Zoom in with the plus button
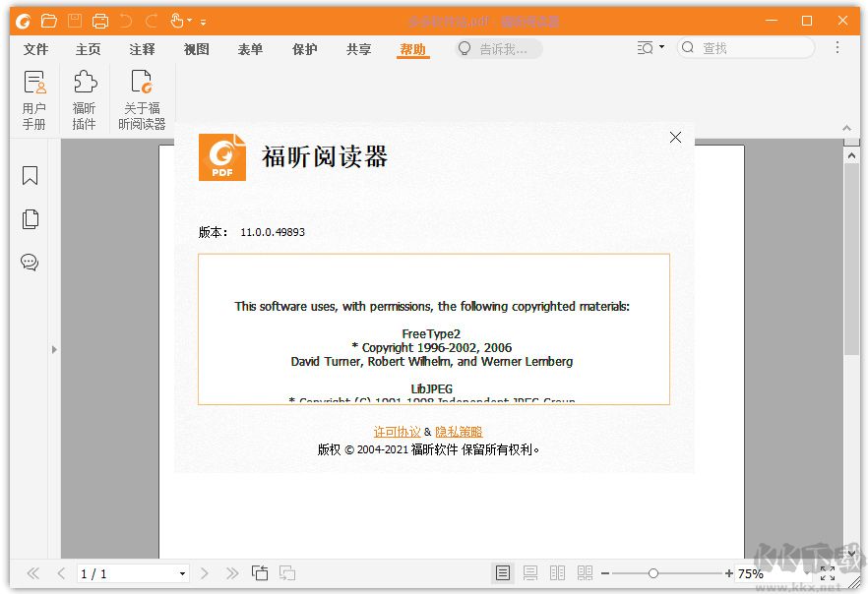This screenshot has width=868, height=594. click(729, 573)
